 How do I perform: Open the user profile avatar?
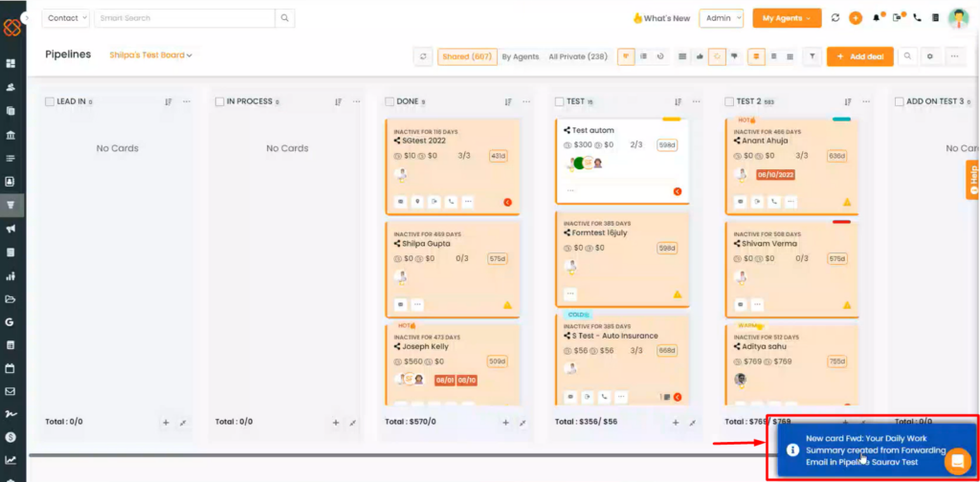958,18
